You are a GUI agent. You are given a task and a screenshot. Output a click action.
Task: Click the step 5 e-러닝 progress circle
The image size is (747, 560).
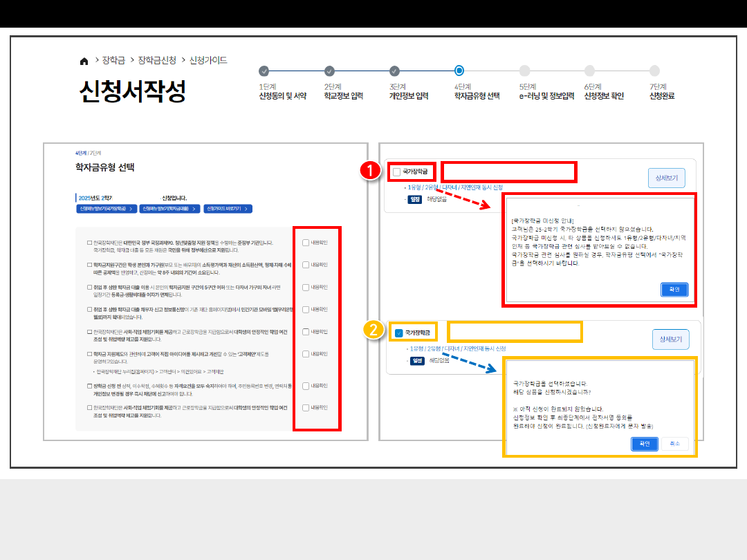click(x=524, y=71)
